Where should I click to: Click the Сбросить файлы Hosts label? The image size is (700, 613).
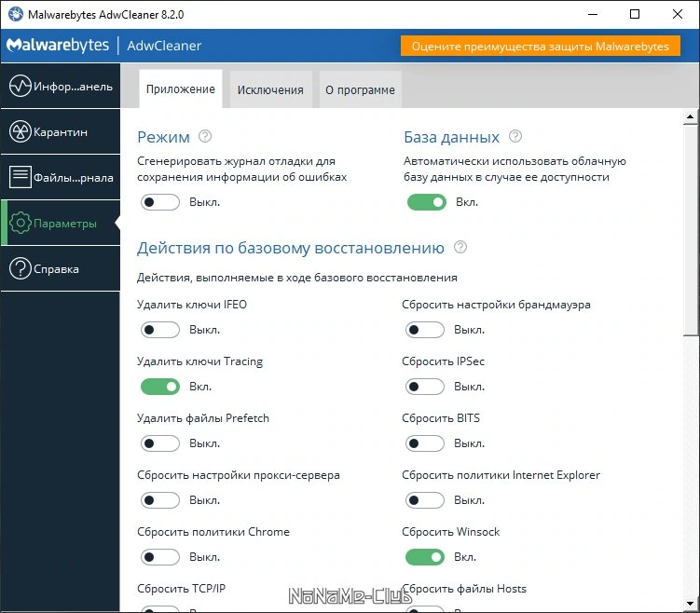464,589
